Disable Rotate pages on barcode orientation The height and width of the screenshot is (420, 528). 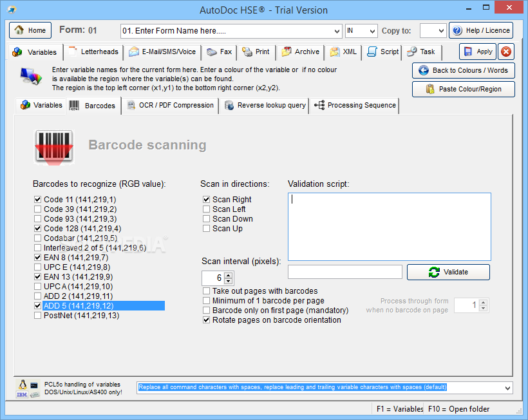pos(207,320)
